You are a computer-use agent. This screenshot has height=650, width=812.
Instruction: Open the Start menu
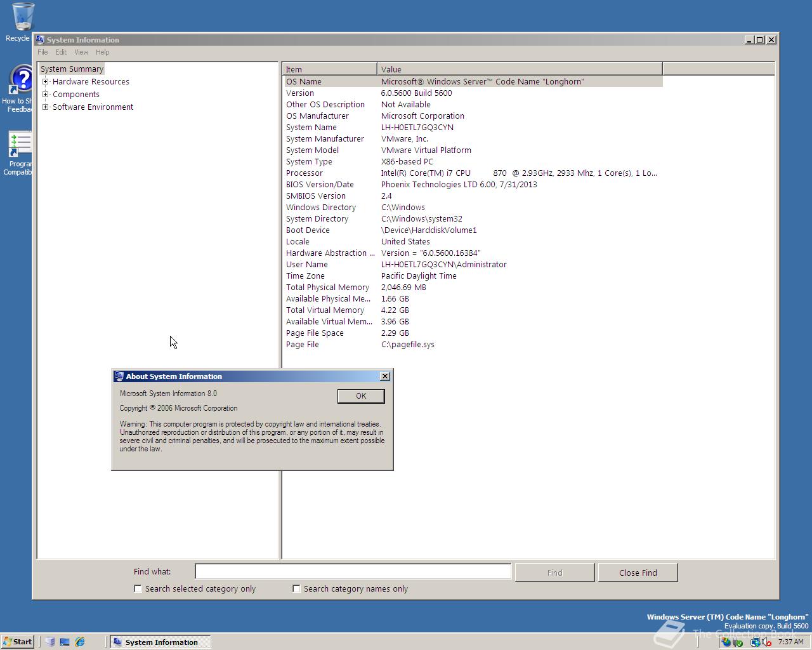(x=18, y=642)
